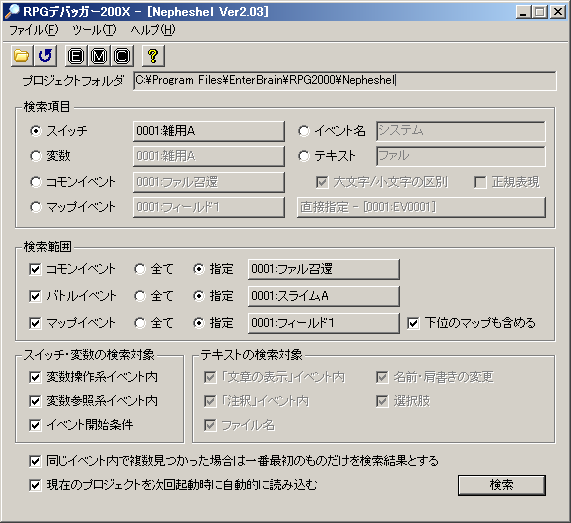Viewport: 571px width, 523px height.
Task: Open the スイッチ selector 0001:雑用A
Action: click(209, 131)
